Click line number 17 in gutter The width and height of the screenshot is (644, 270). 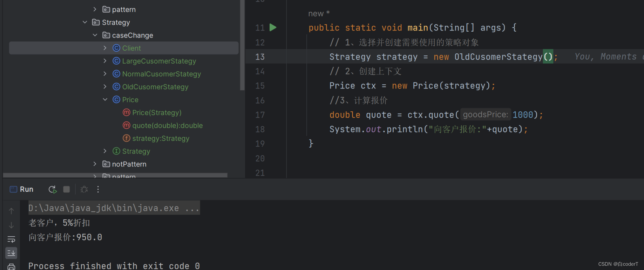click(260, 115)
